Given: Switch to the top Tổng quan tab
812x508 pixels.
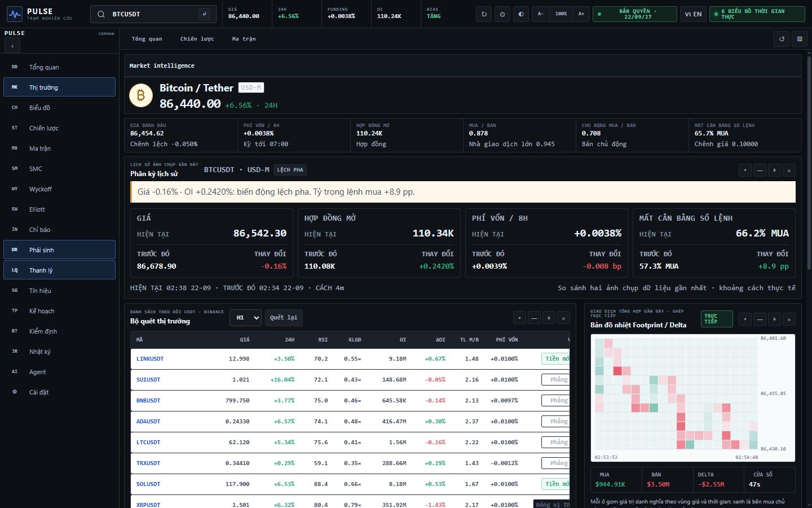Looking at the screenshot, I should point(147,39).
